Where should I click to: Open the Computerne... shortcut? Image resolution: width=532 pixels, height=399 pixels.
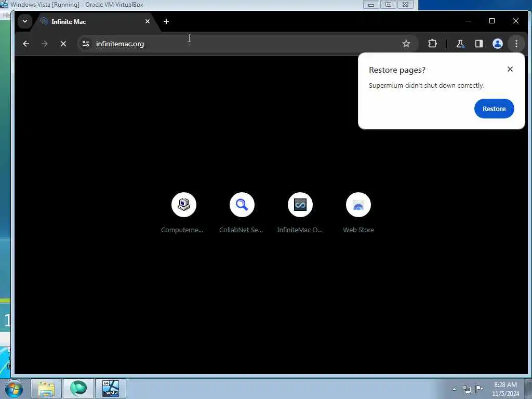pyautogui.click(x=183, y=212)
